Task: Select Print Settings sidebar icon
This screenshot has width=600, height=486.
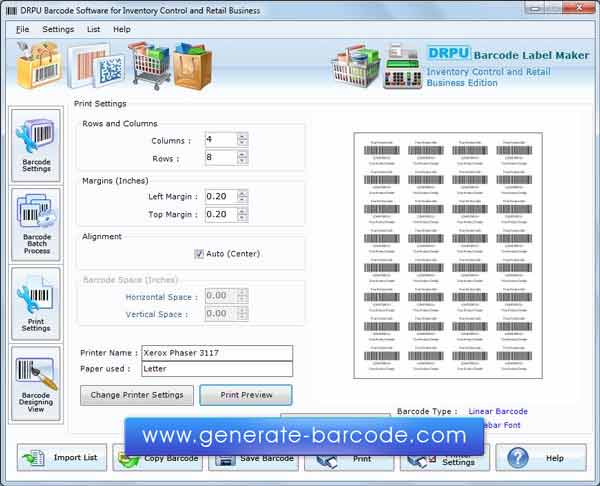Action: click(36, 304)
